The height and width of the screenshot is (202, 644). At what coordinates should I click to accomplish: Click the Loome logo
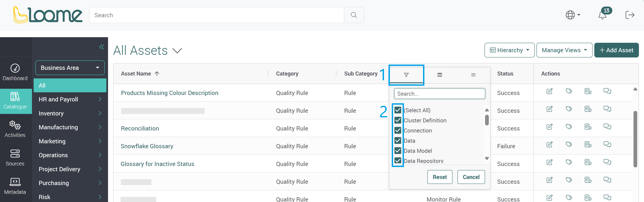coord(48,15)
